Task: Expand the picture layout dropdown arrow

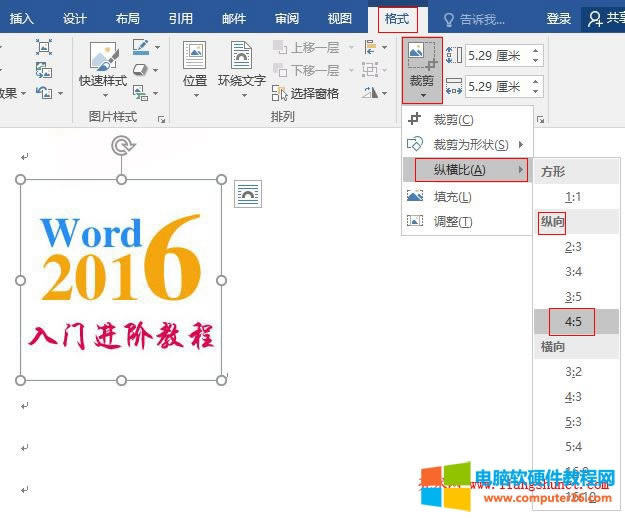Action: click(156, 93)
